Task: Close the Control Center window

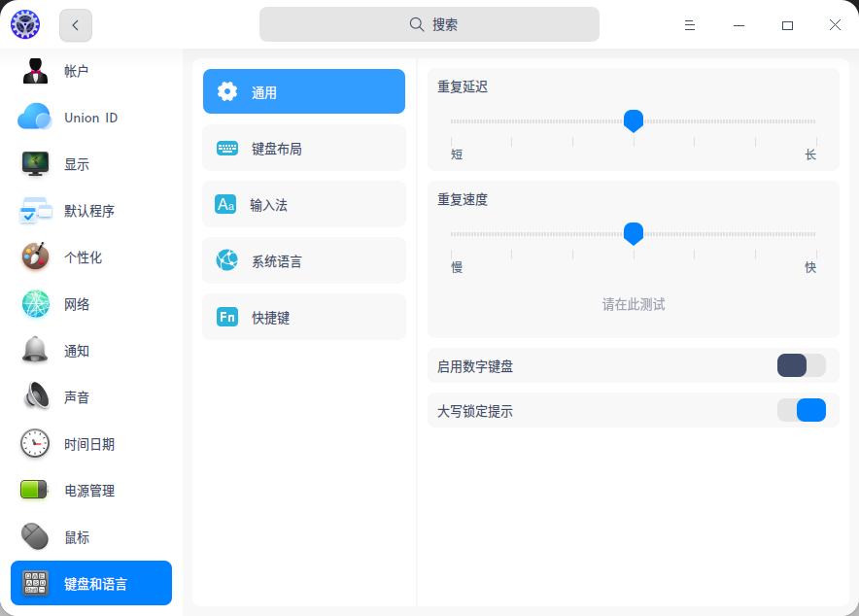Action: point(835,24)
